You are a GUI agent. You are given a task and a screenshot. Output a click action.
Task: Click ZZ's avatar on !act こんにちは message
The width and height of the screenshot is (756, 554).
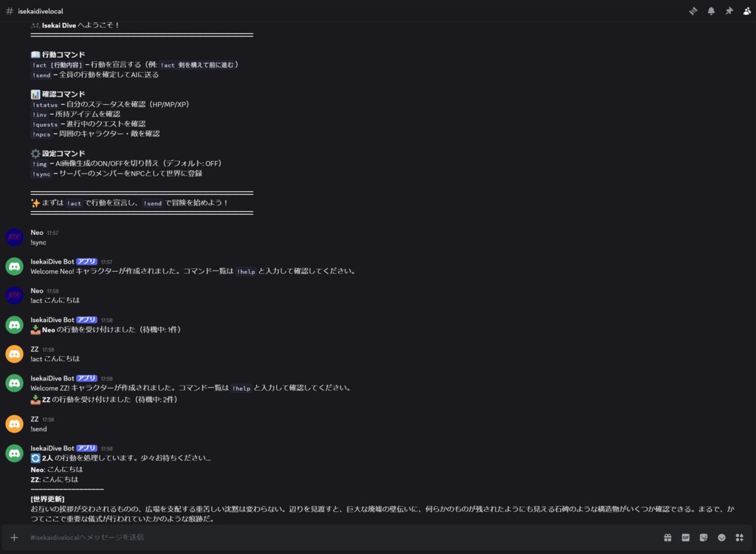[15, 354]
